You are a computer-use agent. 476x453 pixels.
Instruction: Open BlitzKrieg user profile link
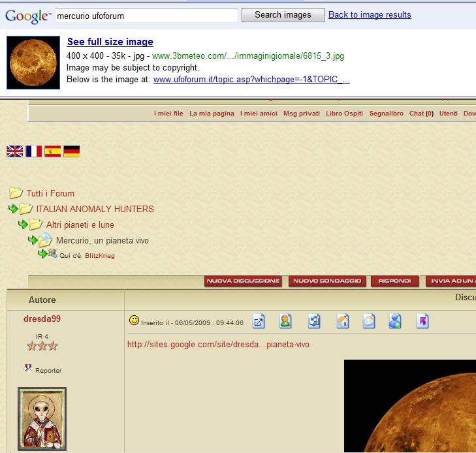coord(100,256)
